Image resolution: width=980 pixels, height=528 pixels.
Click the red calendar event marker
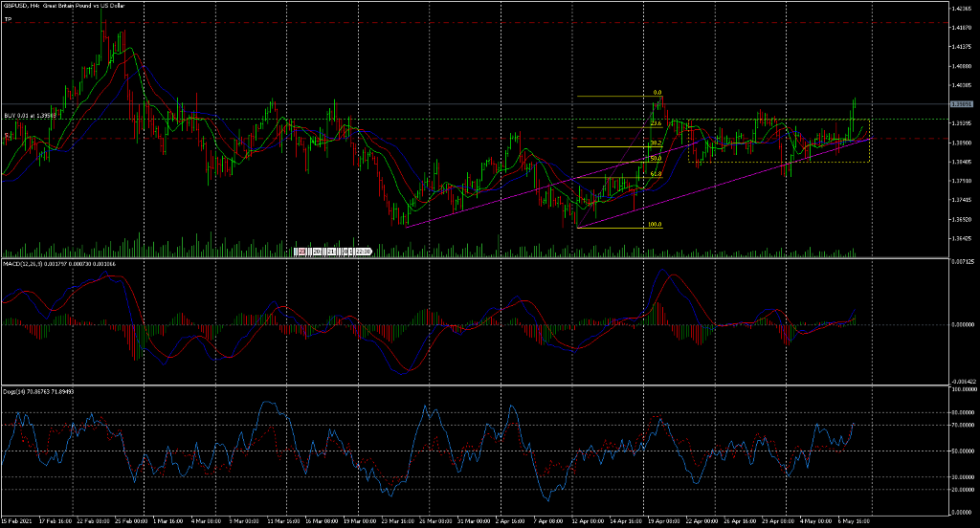coord(302,252)
